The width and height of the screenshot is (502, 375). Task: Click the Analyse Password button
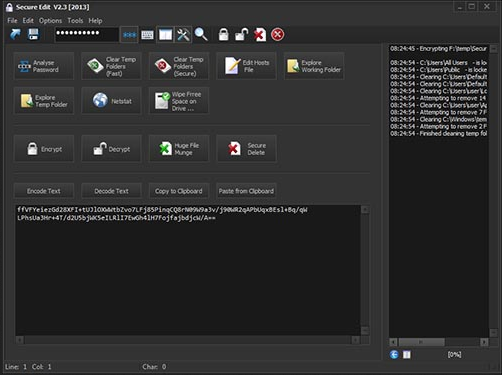pyautogui.click(x=44, y=66)
